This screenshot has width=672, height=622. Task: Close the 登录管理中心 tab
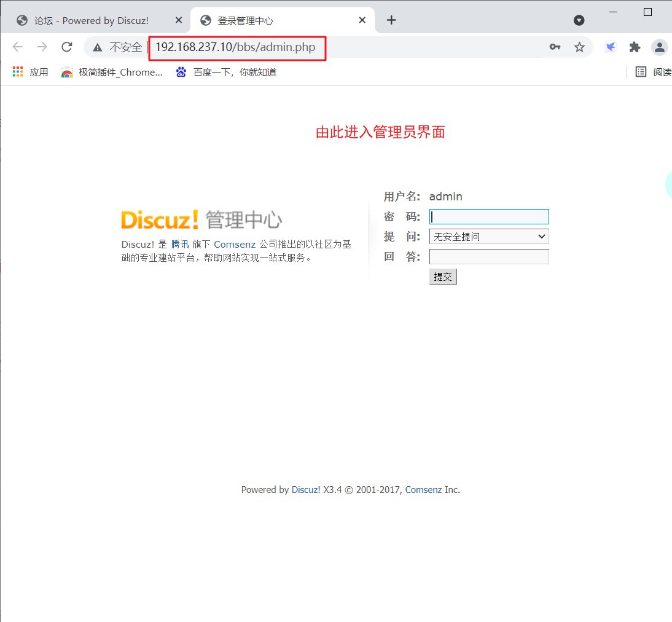click(362, 20)
